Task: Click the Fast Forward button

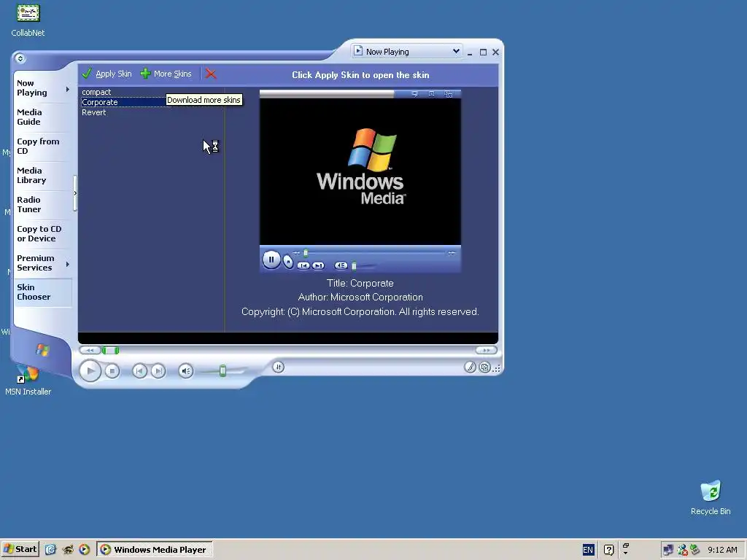Action: point(486,351)
